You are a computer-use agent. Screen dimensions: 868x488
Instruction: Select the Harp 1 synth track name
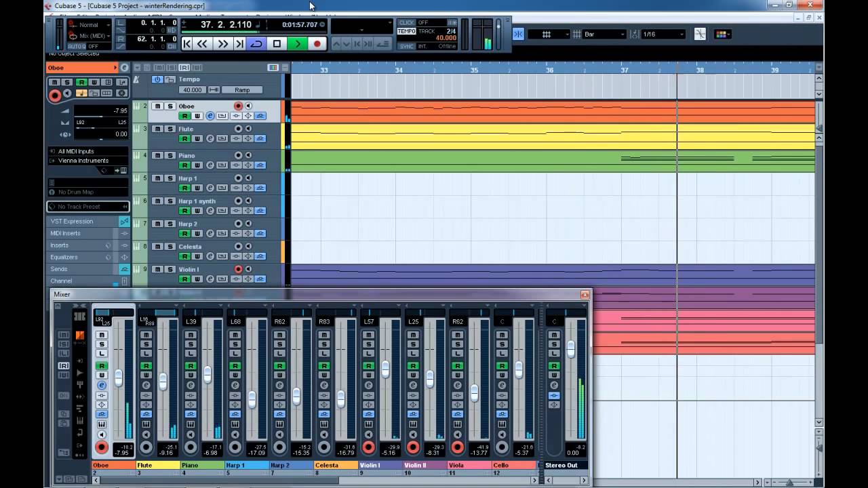[197, 201]
